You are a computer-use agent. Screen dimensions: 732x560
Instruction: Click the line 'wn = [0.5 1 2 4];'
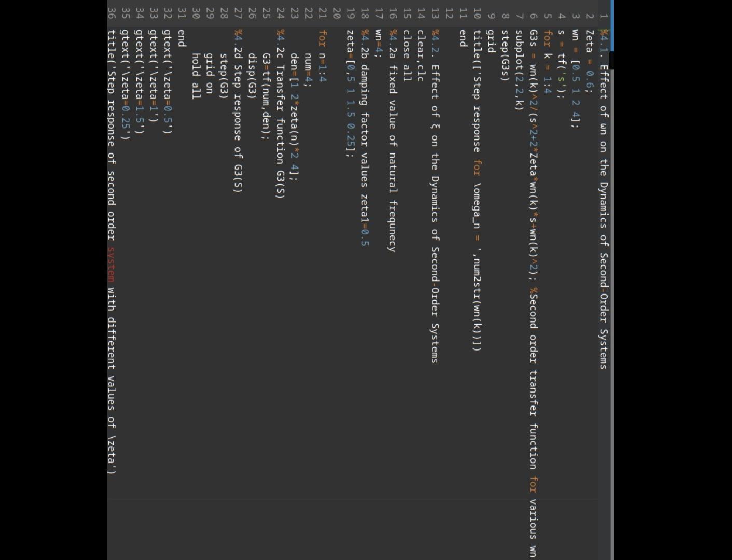[575, 79]
